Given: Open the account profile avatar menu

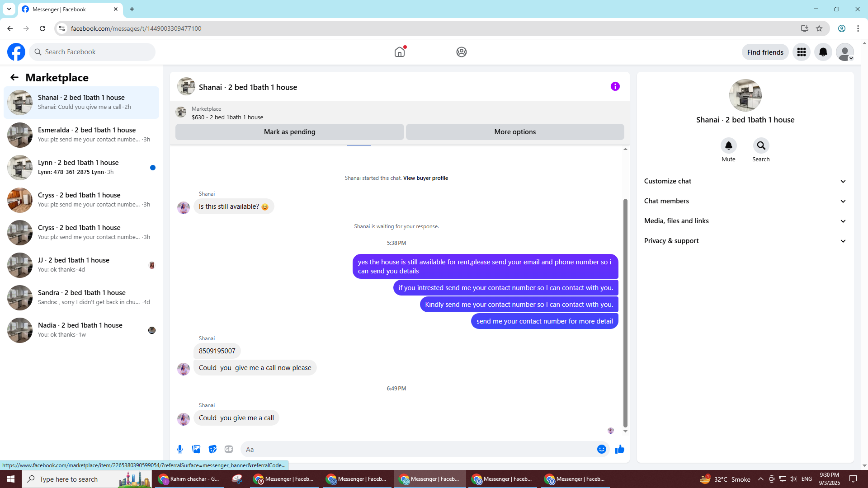Looking at the screenshot, I should 845,52.
